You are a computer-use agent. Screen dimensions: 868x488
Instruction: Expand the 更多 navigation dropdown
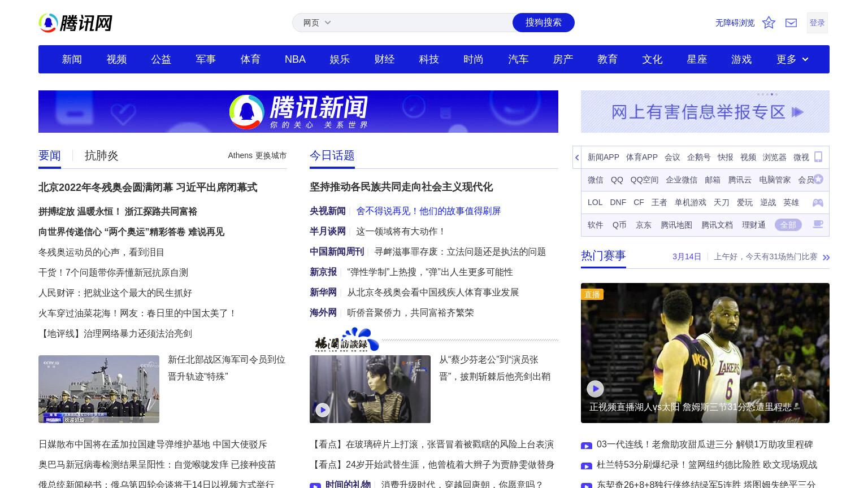coord(792,59)
